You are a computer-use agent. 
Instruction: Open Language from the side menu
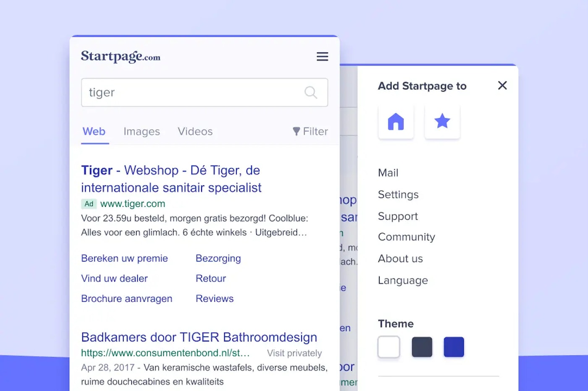(x=403, y=280)
